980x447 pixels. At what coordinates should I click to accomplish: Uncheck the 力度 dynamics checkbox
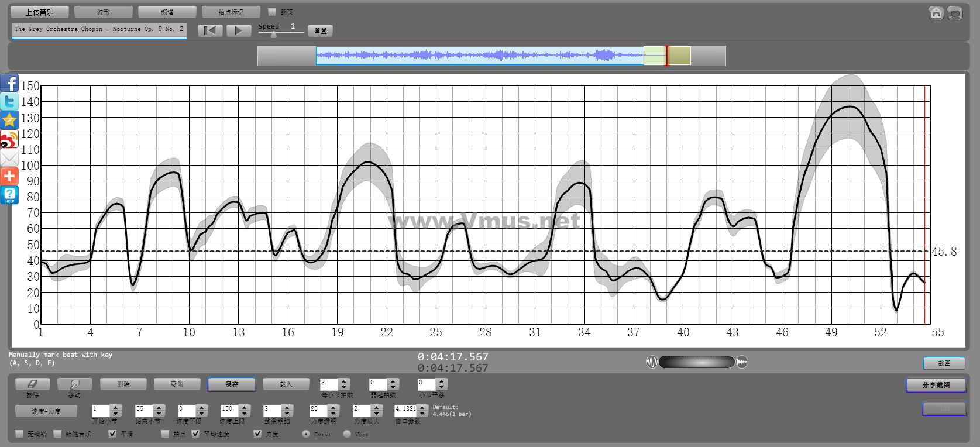coord(257,434)
